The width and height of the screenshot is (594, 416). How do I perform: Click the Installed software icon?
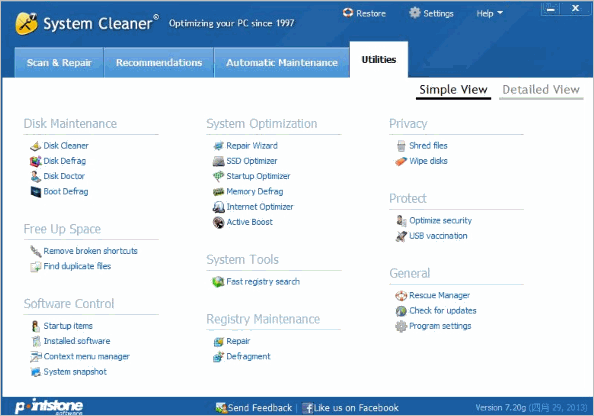coord(36,341)
